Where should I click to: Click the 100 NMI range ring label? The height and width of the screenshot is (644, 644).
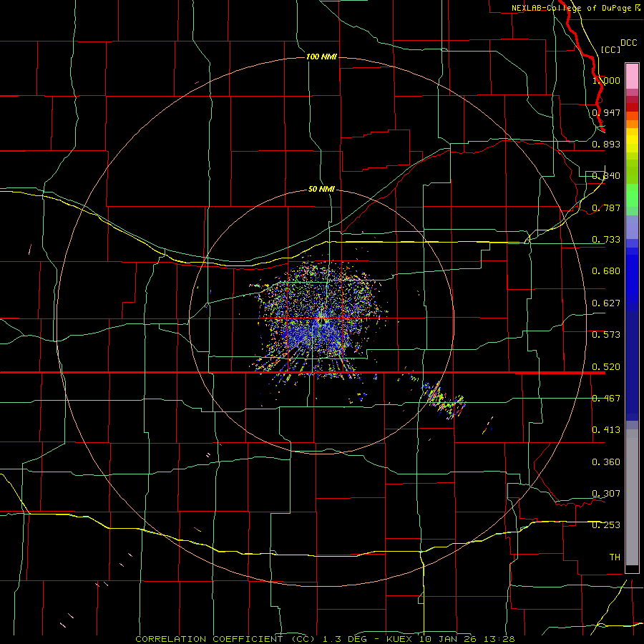(321, 57)
